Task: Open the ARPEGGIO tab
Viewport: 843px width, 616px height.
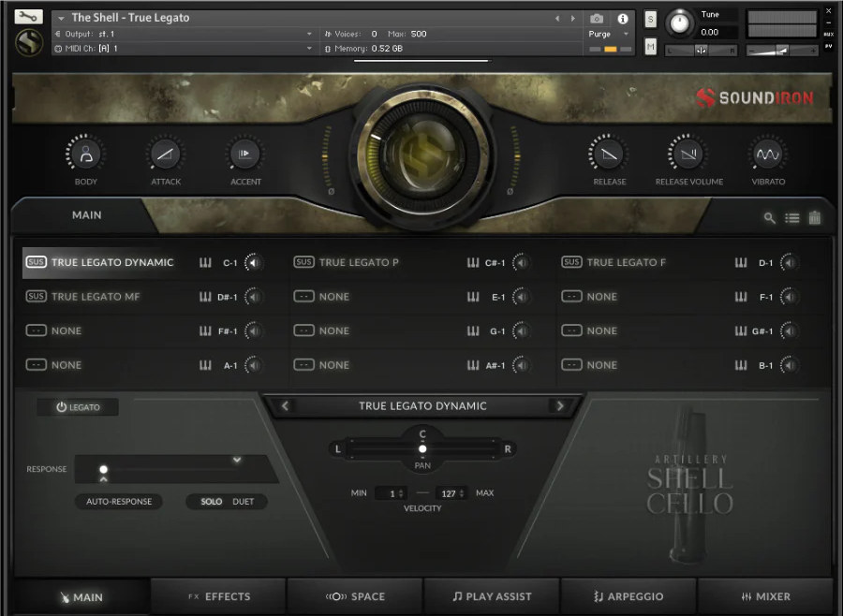Action: [x=629, y=596]
